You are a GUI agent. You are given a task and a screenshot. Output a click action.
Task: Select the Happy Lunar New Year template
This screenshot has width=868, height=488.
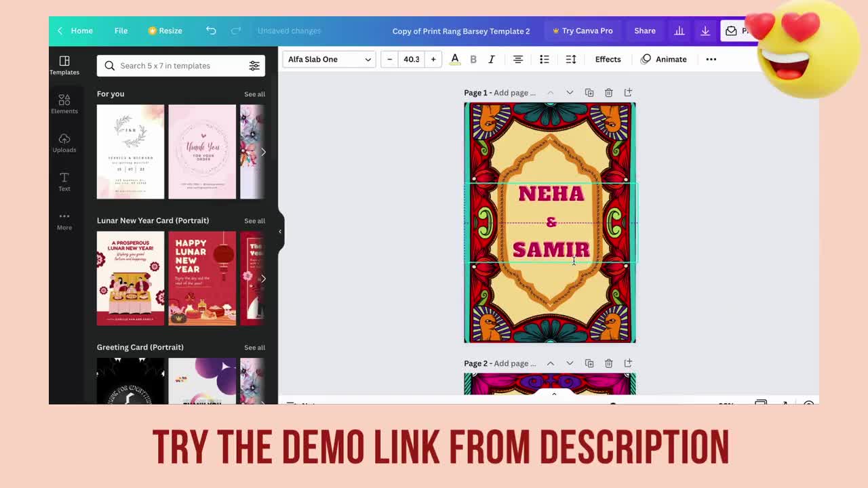point(202,279)
